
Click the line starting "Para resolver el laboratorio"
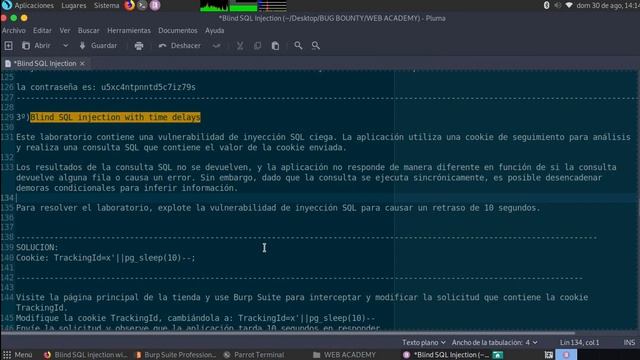click(x=278, y=208)
